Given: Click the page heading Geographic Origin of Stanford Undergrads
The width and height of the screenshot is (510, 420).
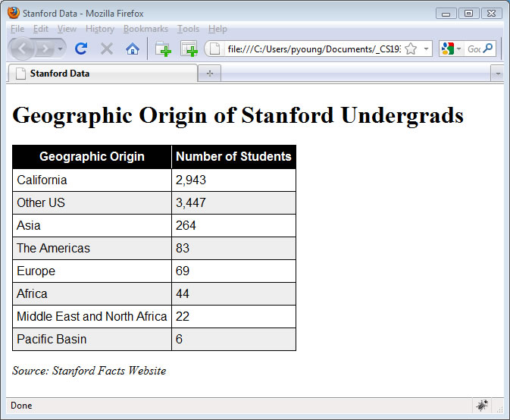Looking at the screenshot, I should tap(238, 115).
